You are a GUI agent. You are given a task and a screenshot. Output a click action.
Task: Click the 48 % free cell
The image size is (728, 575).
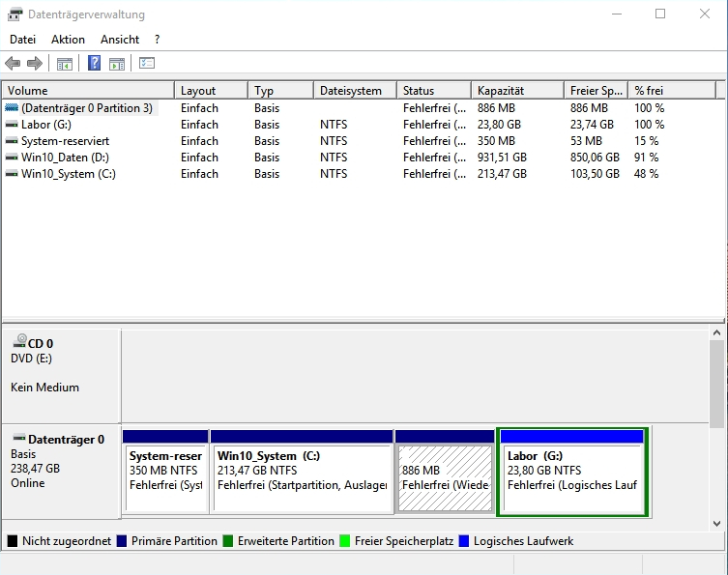click(x=646, y=174)
